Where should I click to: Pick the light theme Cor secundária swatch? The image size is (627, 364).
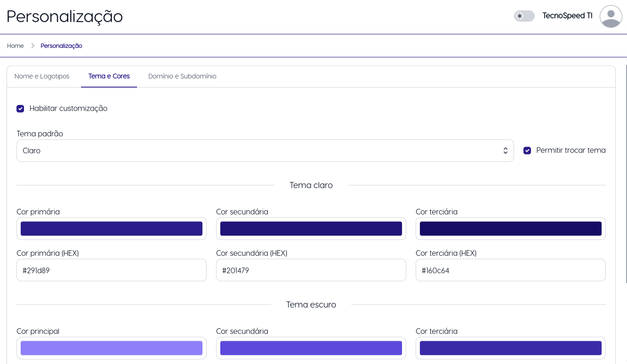tap(311, 229)
